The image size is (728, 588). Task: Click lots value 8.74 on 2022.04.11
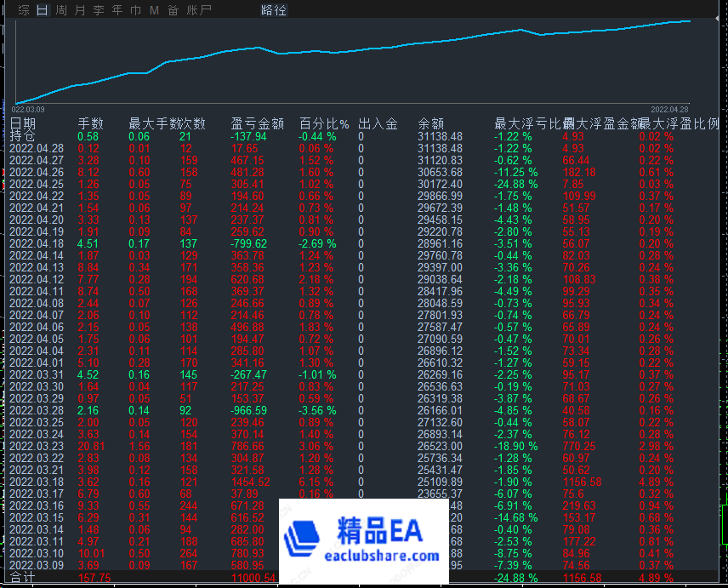pyautogui.click(x=88, y=291)
